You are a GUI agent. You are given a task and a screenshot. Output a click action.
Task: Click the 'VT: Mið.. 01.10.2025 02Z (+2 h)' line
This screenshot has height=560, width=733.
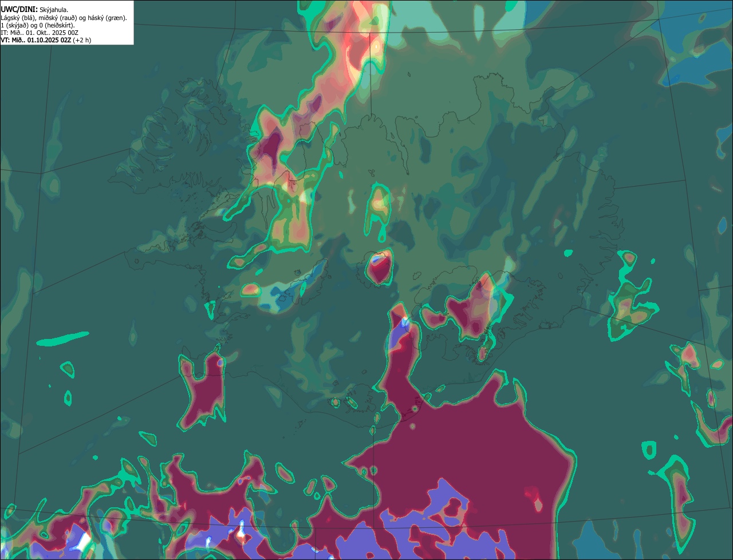pyautogui.click(x=46, y=40)
